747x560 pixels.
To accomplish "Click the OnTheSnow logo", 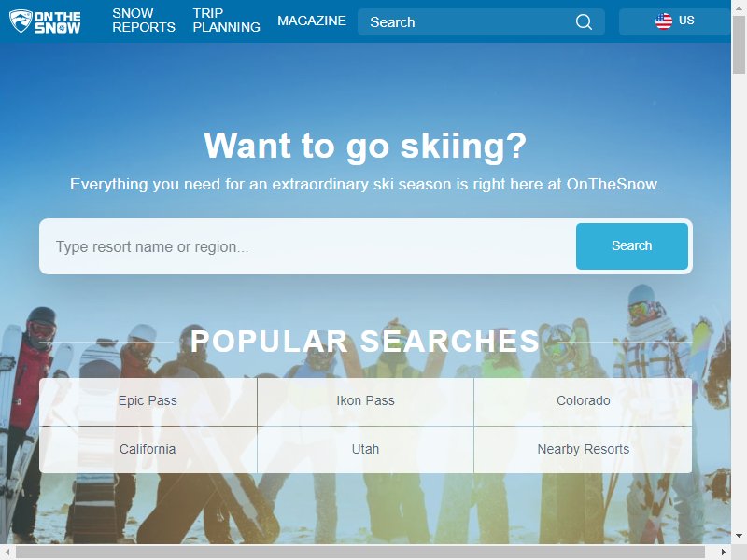I will (45, 21).
